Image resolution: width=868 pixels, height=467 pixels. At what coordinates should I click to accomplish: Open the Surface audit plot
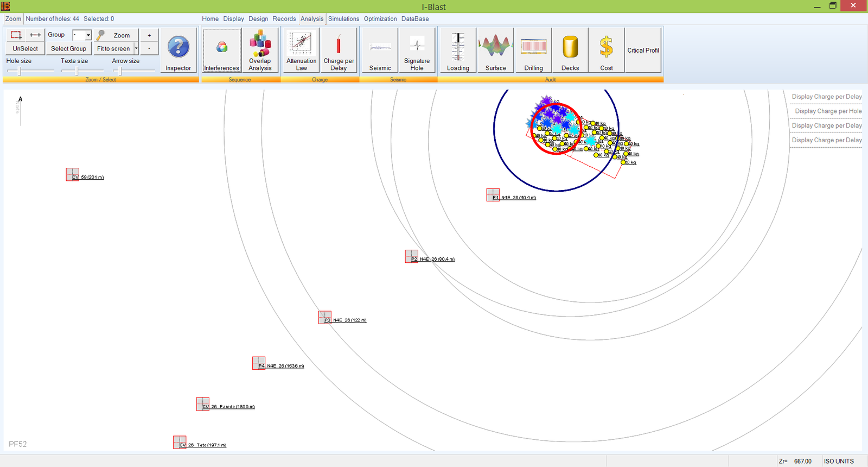(x=496, y=51)
